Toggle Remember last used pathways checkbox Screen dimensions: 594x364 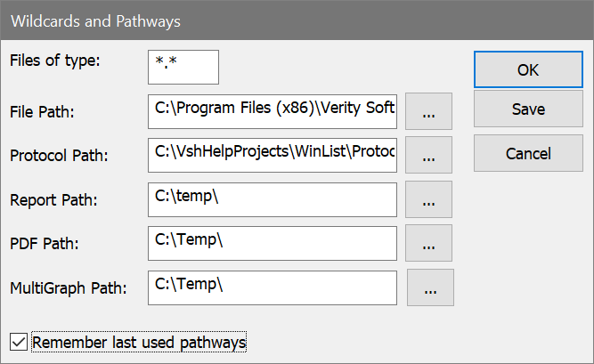point(18,341)
